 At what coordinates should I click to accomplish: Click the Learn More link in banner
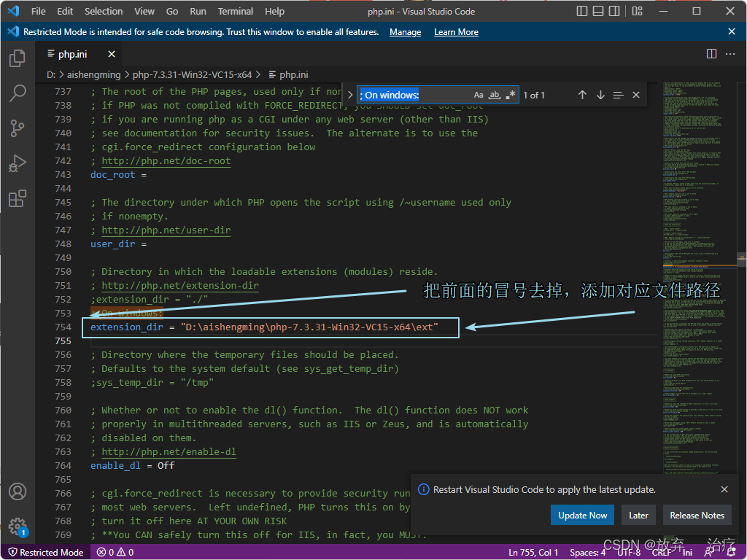point(456,31)
